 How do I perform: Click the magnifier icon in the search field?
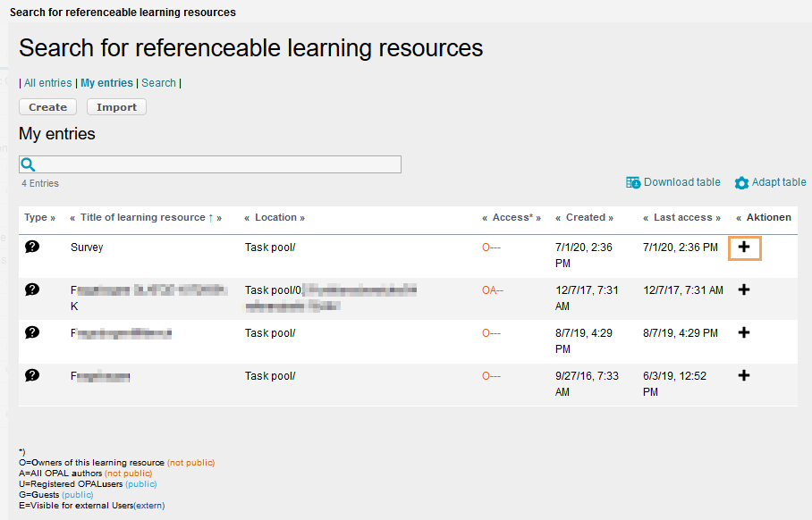click(x=28, y=164)
